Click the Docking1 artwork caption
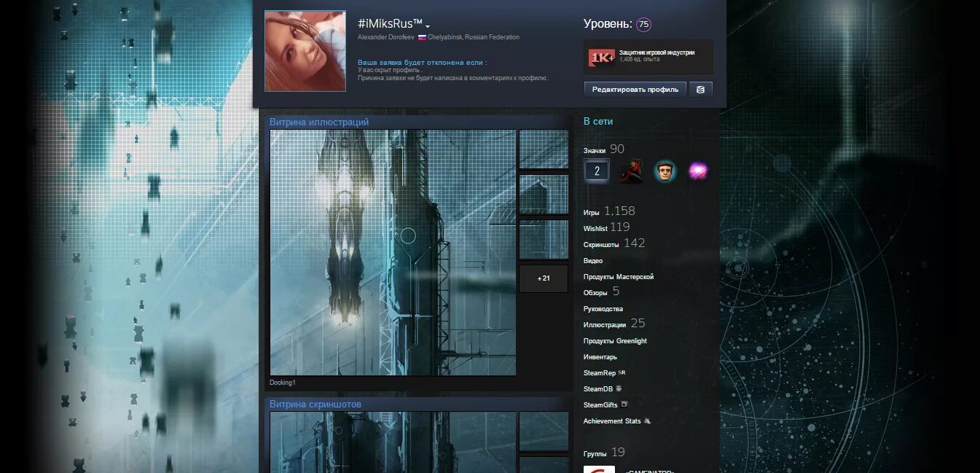The image size is (980, 473). click(x=283, y=383)
